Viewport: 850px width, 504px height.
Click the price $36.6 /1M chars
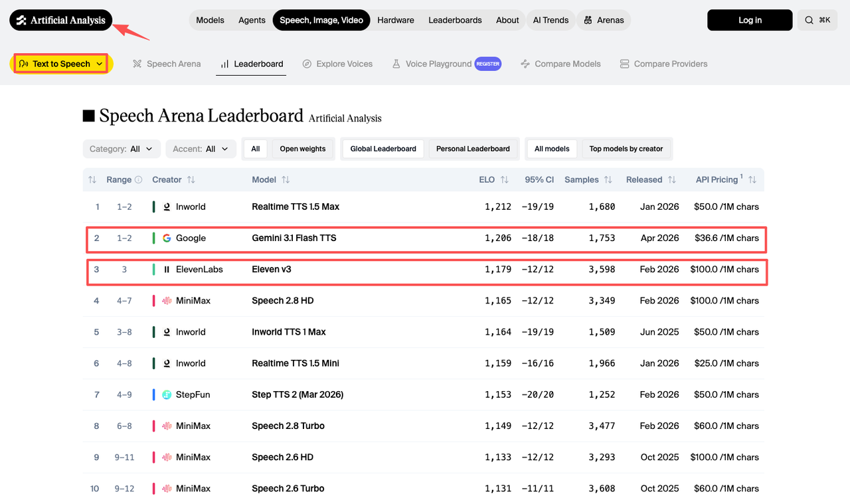point(726,238)
